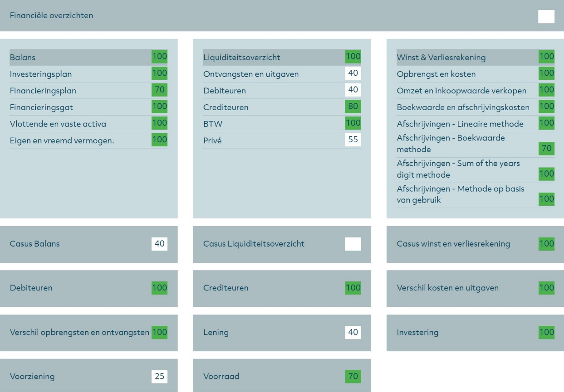Open the Investeringsplan item
The image size is (564, 392).
[x=41, y=74]
